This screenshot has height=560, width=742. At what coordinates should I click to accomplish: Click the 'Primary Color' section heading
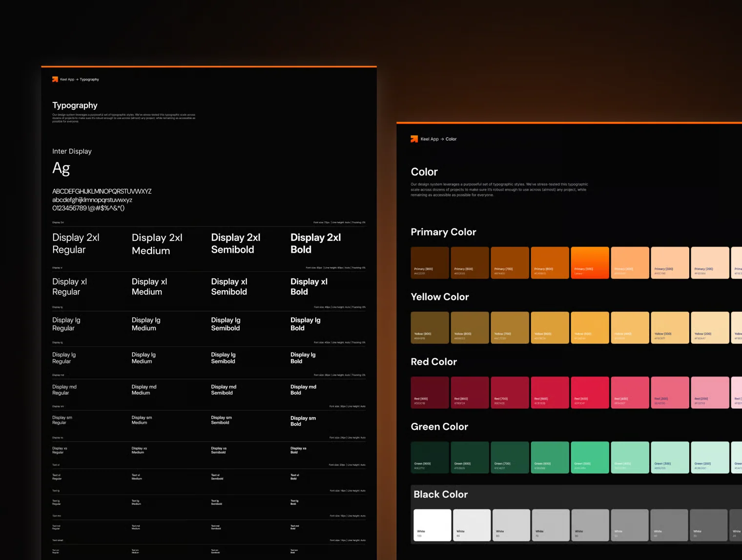coord(443,232)
